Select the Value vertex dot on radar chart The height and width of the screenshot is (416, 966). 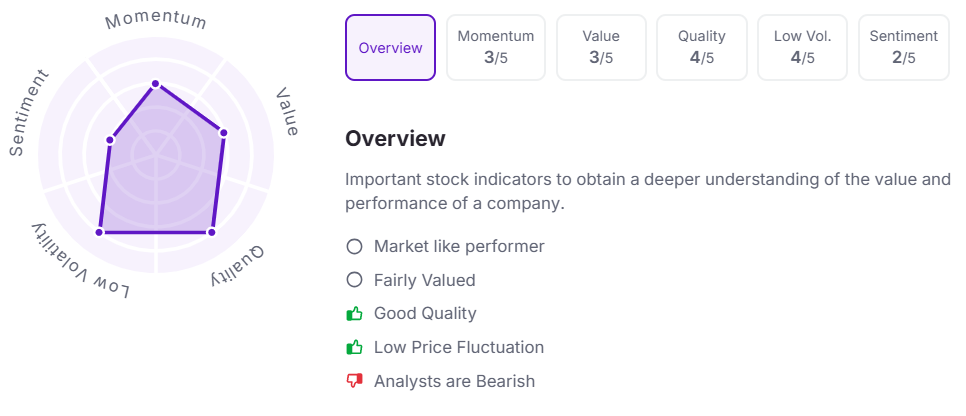[x=224, y=133]
